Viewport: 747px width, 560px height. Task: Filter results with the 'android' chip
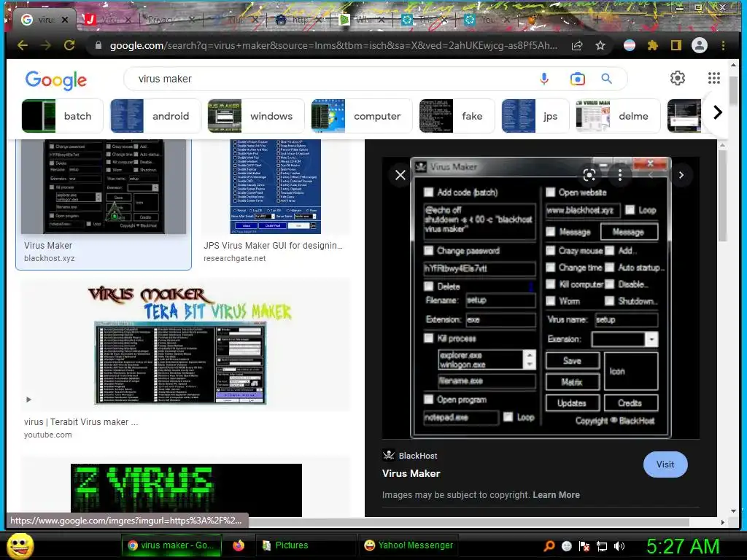click(156, 116)
